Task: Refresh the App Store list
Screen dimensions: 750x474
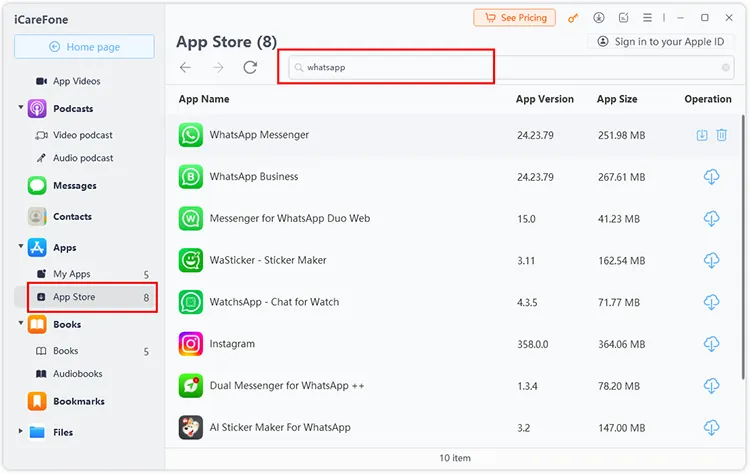Action: click(250, 67)
